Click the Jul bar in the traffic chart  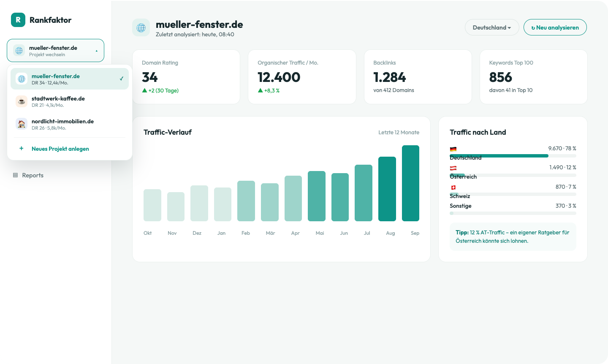tap(364, 193)
